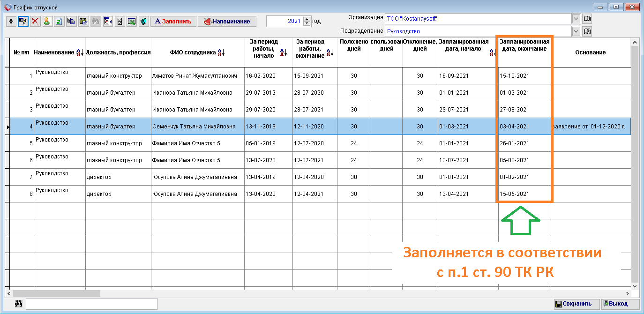Click planned start date 16-09-2021
The height and width of the screenshot is (314, 644).
click(467, 76)
